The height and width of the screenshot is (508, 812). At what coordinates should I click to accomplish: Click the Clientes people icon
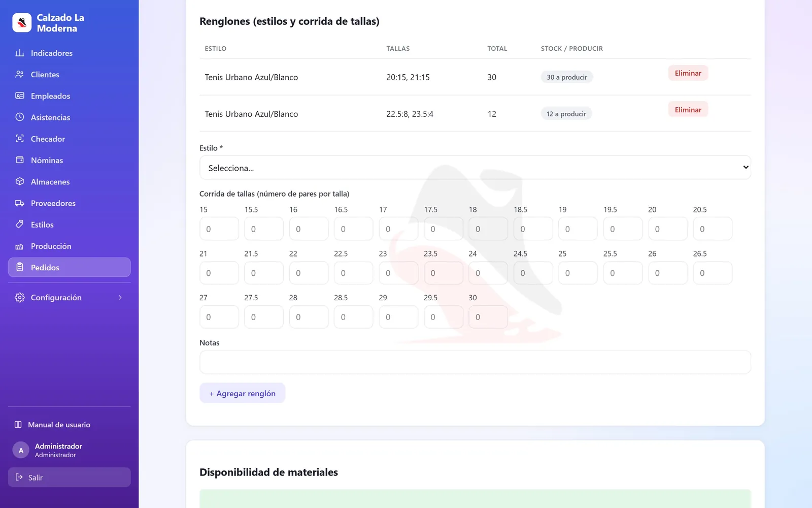tap(20, 74)
